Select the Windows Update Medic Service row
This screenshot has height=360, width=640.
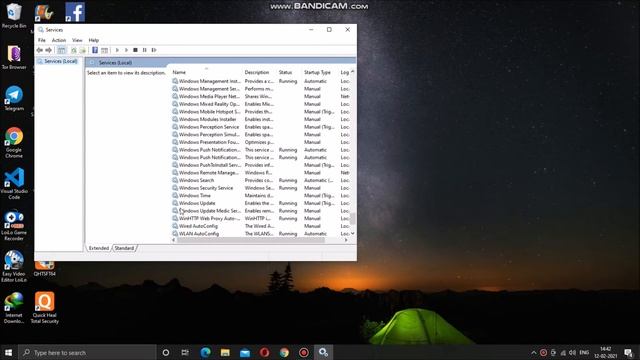260,211
